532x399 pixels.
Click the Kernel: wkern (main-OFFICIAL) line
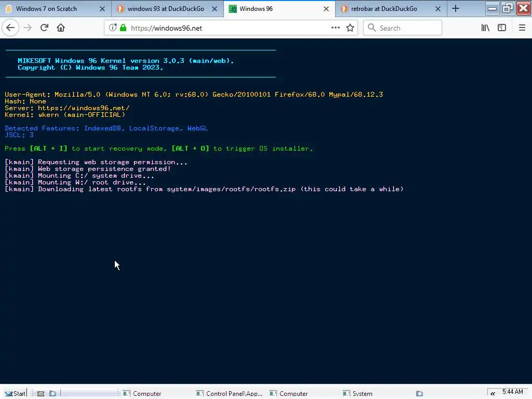(65, 115)
